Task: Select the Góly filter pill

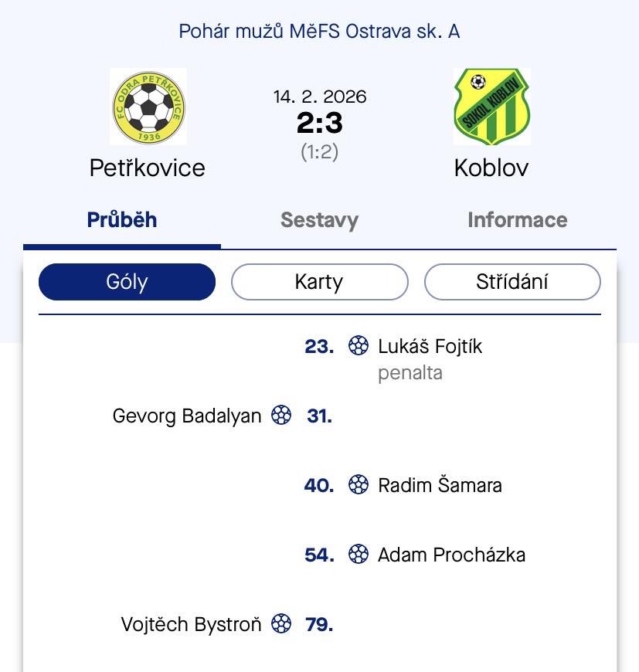Action: point(127,282)
